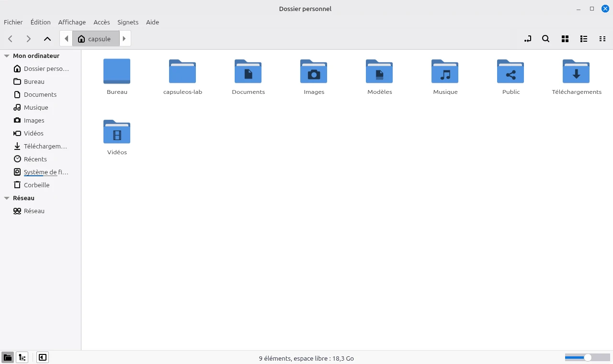Select the Documents folder icon in the main pane
The image size is (613, 364).
coord(248,71)
